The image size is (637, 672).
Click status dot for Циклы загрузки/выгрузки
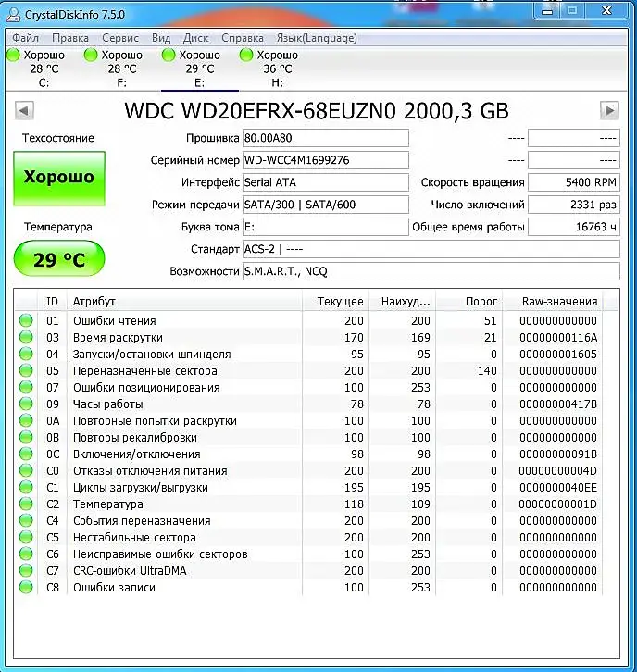pos(26,487)
